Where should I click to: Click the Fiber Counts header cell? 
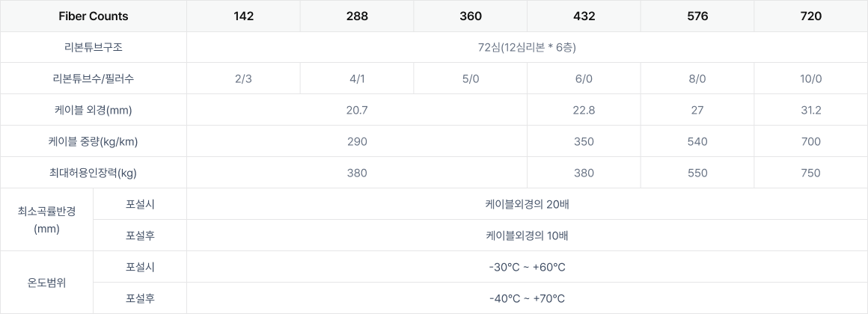[93, 16]
